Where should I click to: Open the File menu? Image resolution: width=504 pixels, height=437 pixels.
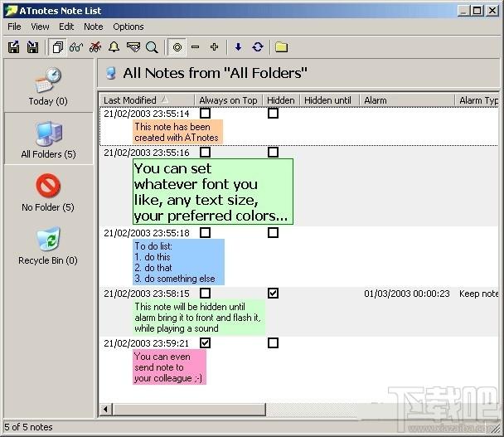(14, 27)
